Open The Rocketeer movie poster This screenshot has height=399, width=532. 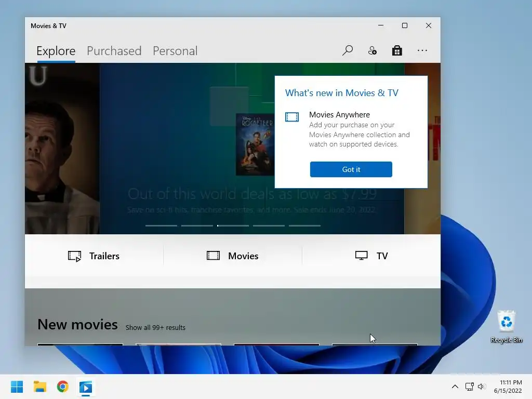(255, 144)
